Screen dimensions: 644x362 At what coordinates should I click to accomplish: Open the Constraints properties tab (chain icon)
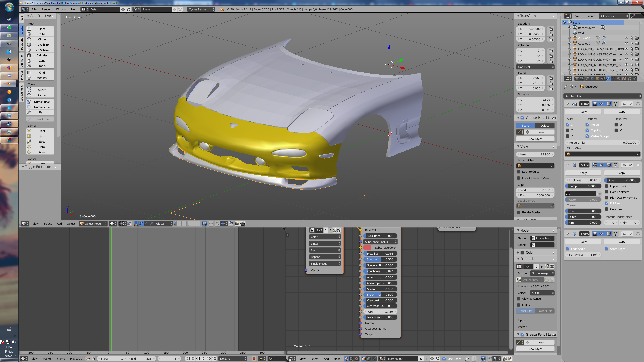coord(603,79)
